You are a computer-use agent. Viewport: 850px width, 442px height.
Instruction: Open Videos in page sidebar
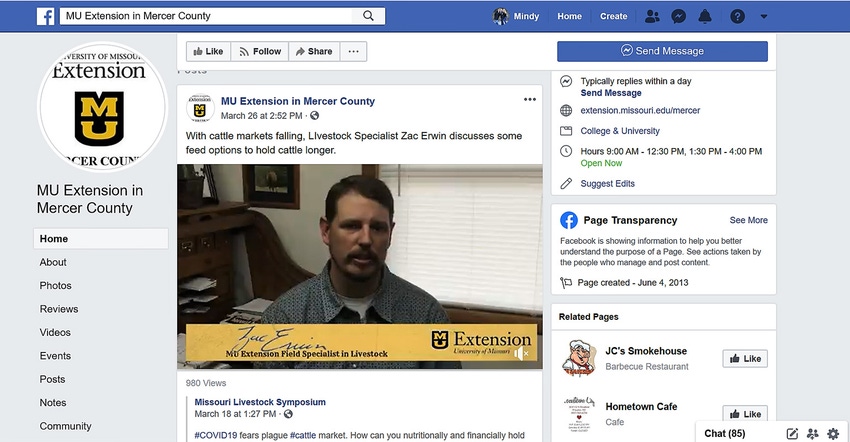[55, 332]
